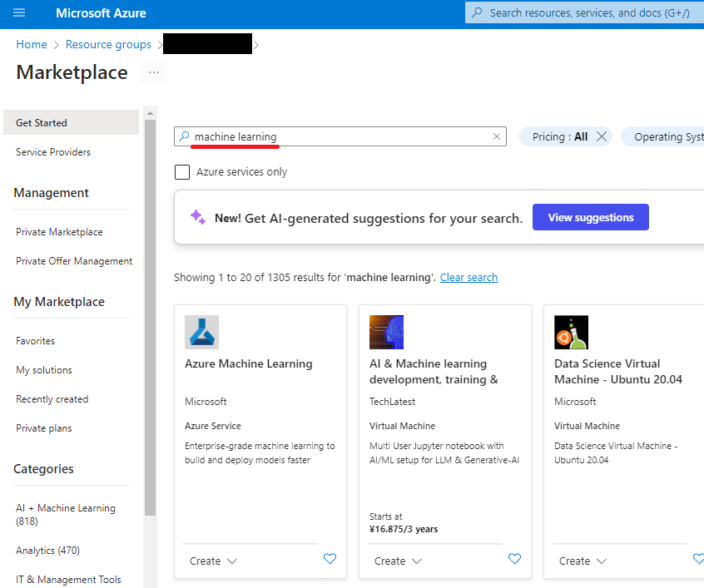The width and height of the screenshot is (704, 588).
Task: Click the Microsoft Azure portal title
Action: click(101, 13)
